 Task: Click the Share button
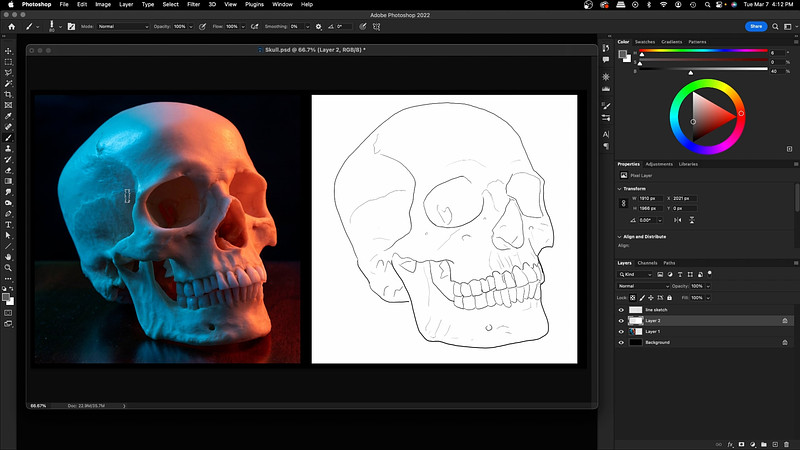756,27
